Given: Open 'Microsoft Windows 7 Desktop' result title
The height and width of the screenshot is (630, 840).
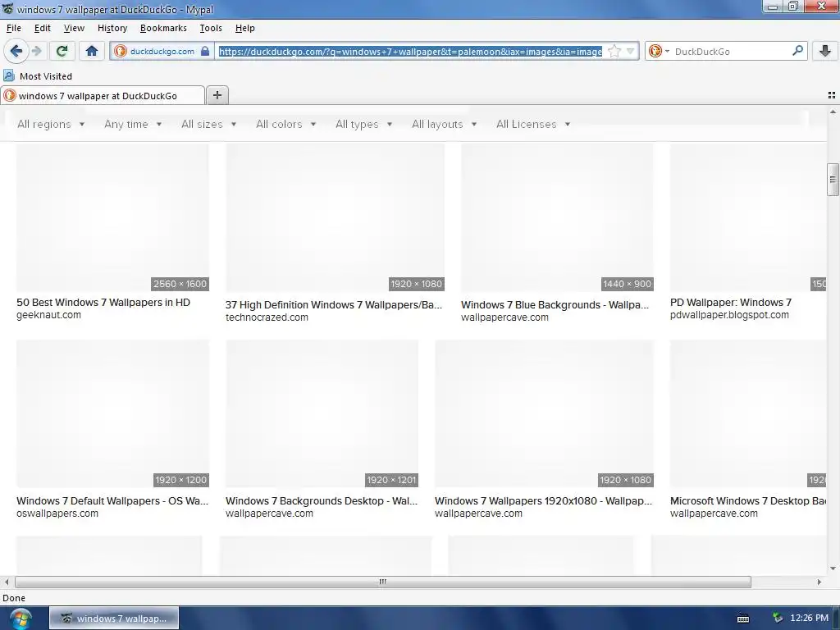Looking at the screenshot, I should click(x=748, y=501).
